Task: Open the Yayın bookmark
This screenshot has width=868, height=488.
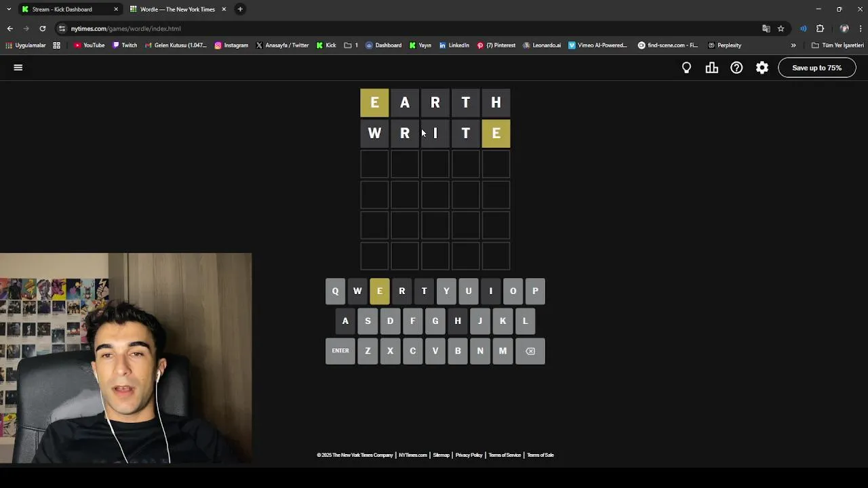Action: click(420, 45)
